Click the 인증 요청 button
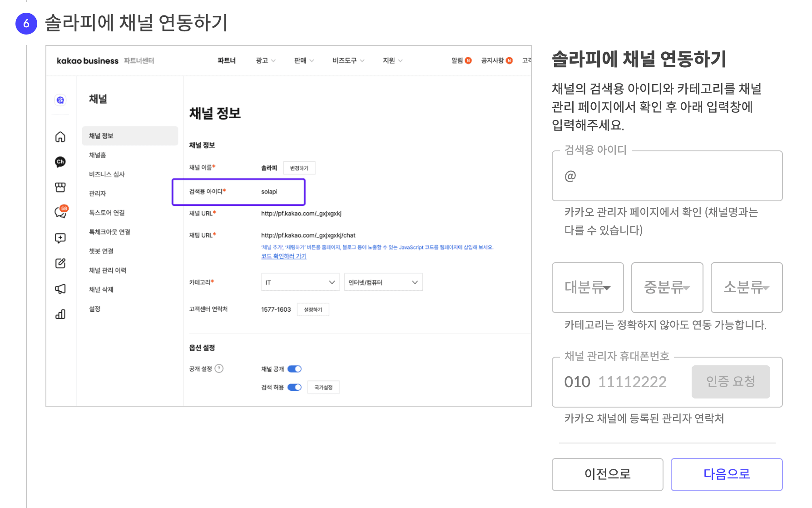The height and width of the screenshot is (508, 812). (731, 382)
